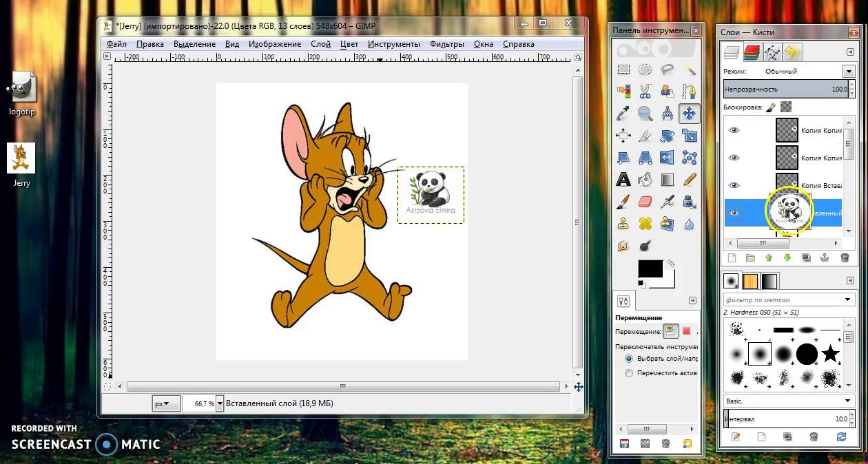The image size is (868, 464).
Task: Switch to the Undo History tab
Action: [792, 52]
